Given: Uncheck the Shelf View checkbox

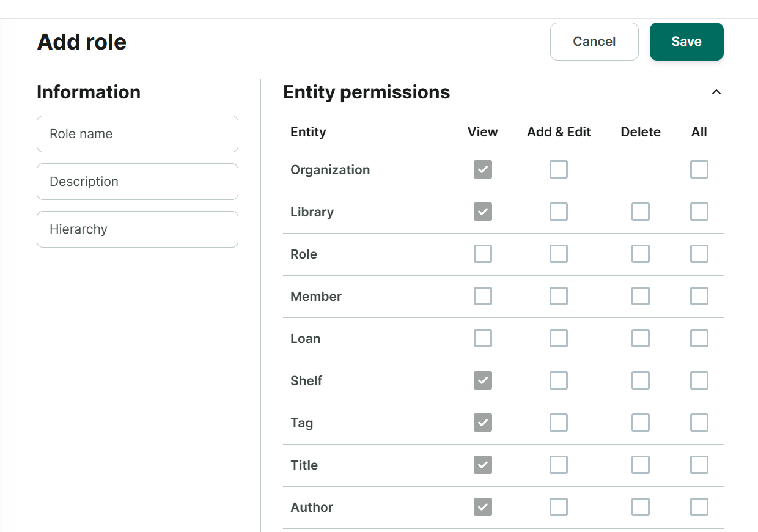Looking at the screenshot, I should pos(483,380).
